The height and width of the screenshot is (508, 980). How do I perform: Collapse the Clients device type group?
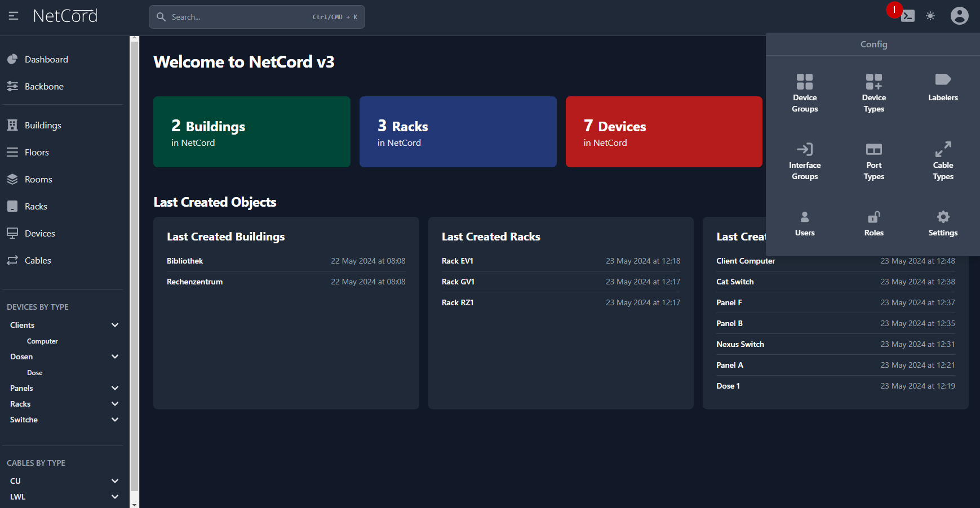click(x=115, y=325)
